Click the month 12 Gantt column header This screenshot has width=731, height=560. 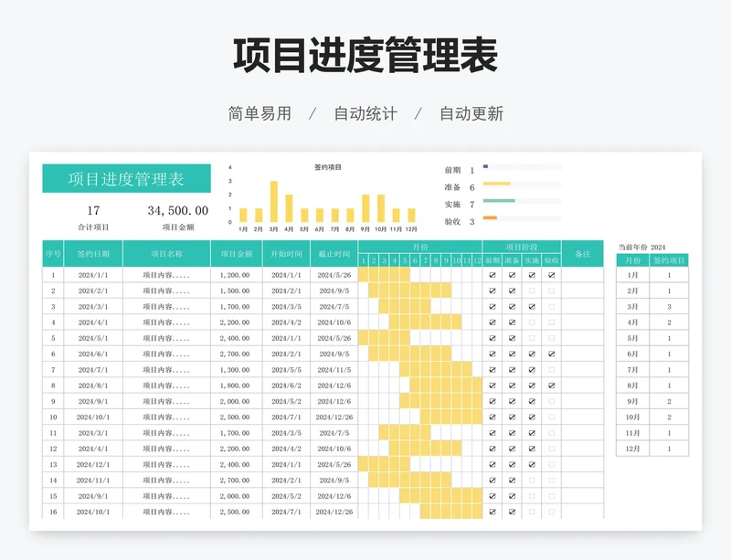(x=477, y=260)
